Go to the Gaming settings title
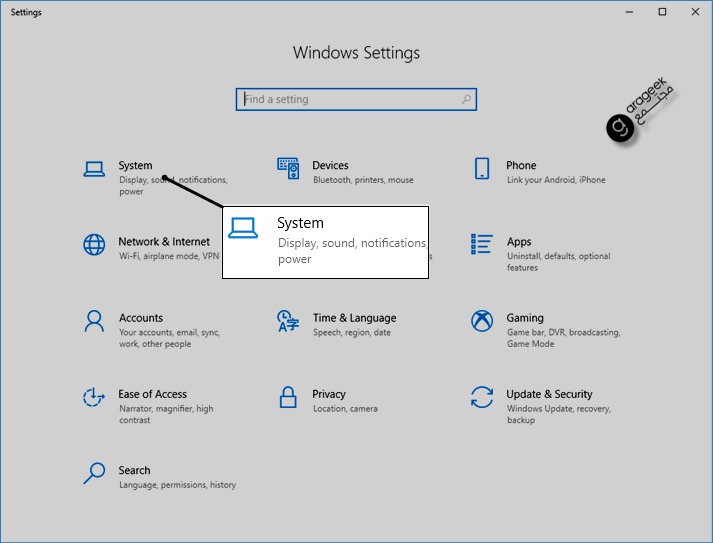This screenshot has width=713, height=543. click(x=525, y=318)
